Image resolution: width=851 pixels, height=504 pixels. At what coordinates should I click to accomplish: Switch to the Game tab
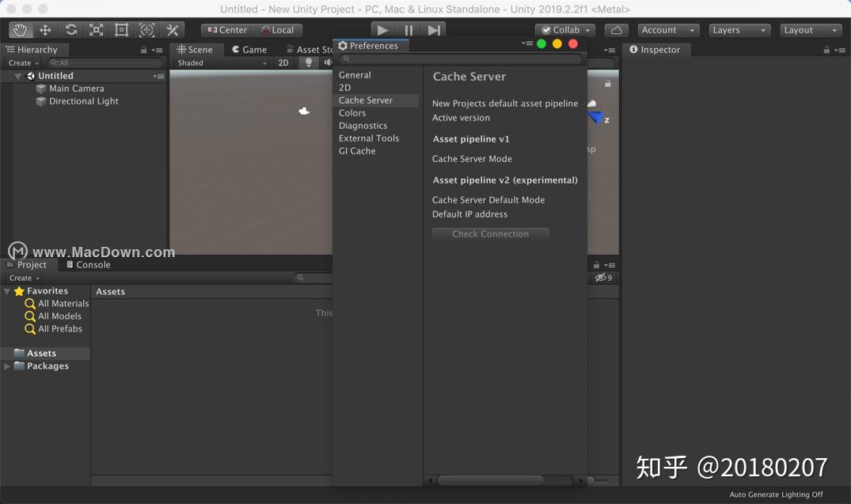(x=248, y=48)
